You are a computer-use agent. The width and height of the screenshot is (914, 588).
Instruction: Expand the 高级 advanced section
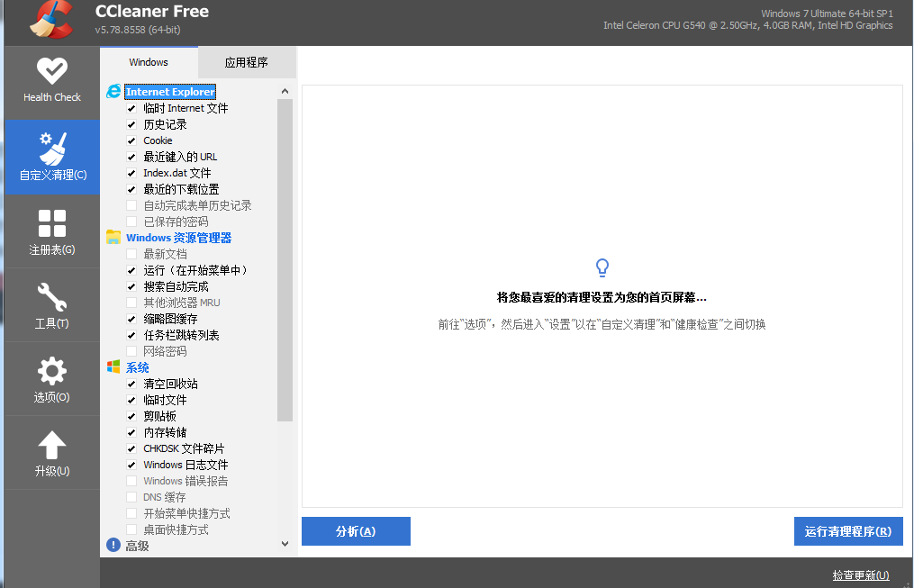(x=136, y=543)
